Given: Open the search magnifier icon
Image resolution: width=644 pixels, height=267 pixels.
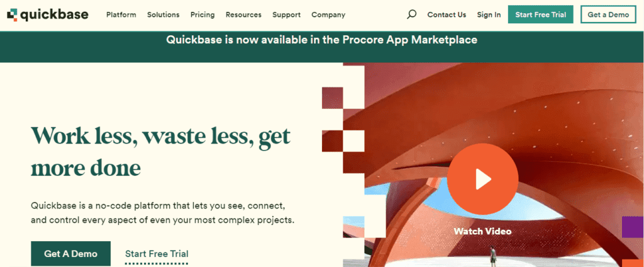Looking at the screenshot, I should tap(412, 14).
